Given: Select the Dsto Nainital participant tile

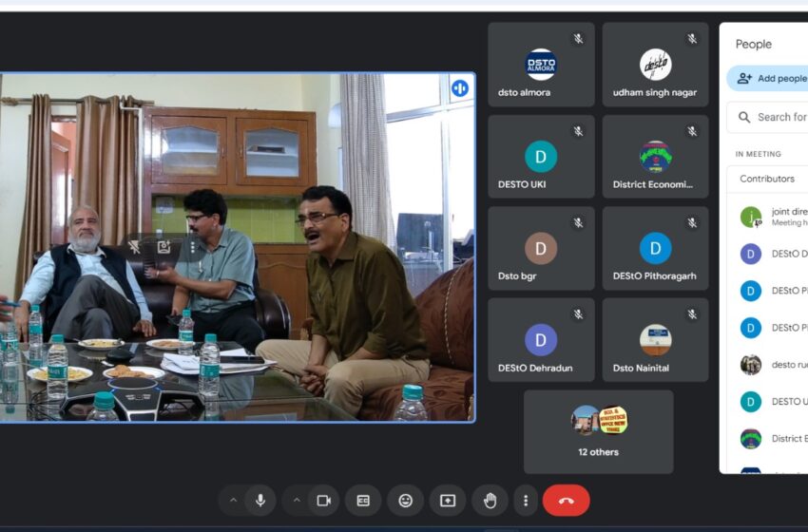Looking at the screenshot, I should click(655, 342).
